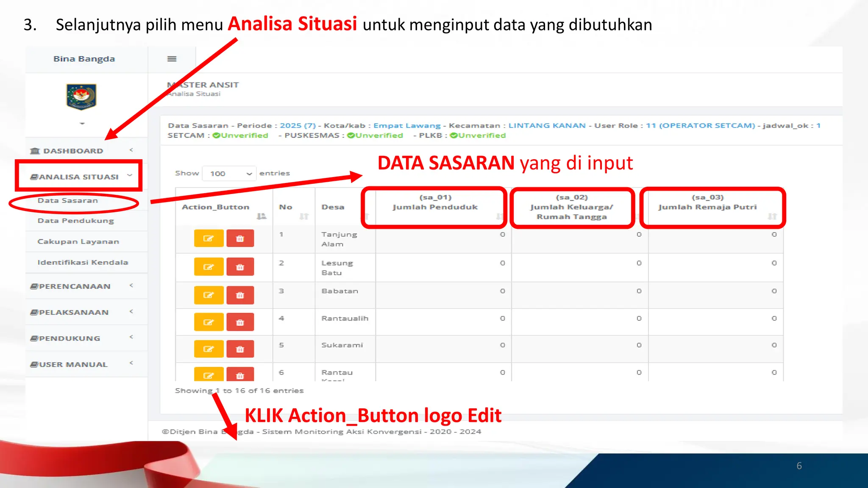Open the Show entries dropdown
Viewport: 868px width, 488px height.
[x=229, y=174]
